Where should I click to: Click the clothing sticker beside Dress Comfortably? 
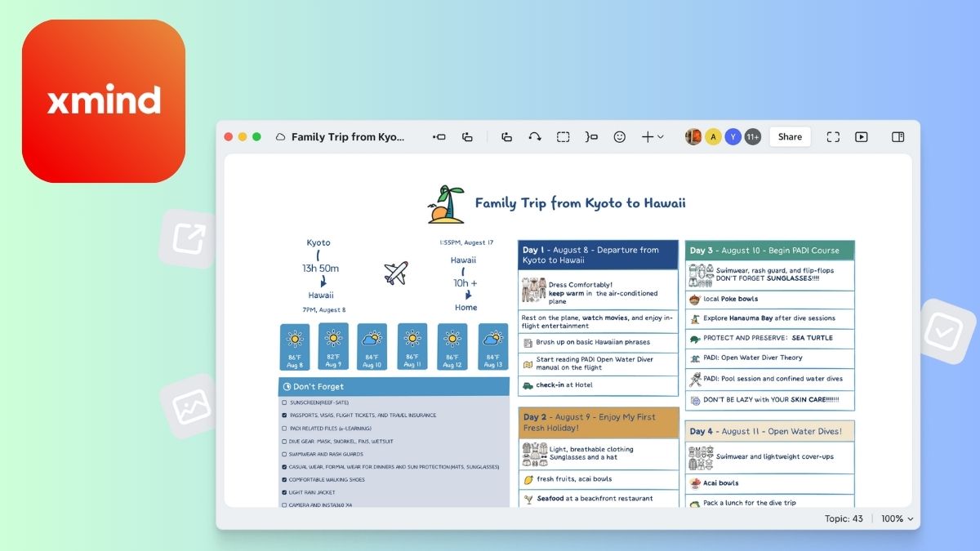click(x=534, y=289)
